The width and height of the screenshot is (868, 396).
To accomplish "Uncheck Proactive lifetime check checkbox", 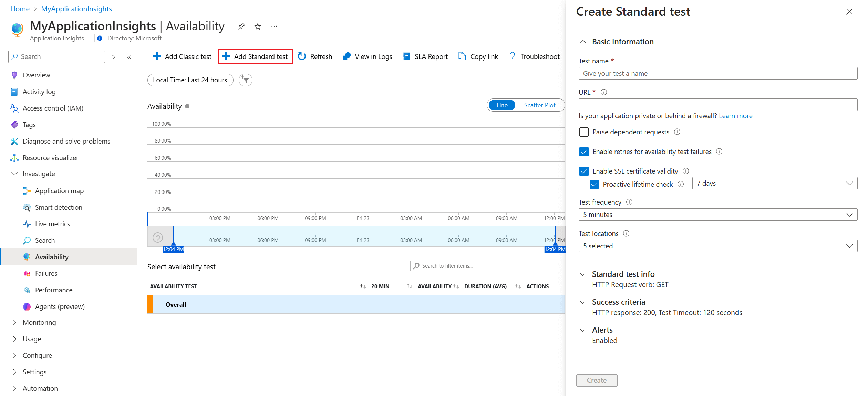I will click(594, 184).
